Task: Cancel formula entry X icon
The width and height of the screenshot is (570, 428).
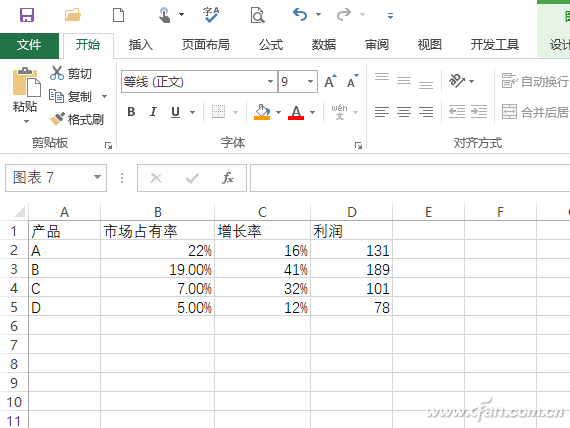Action: tap(156, 178)
